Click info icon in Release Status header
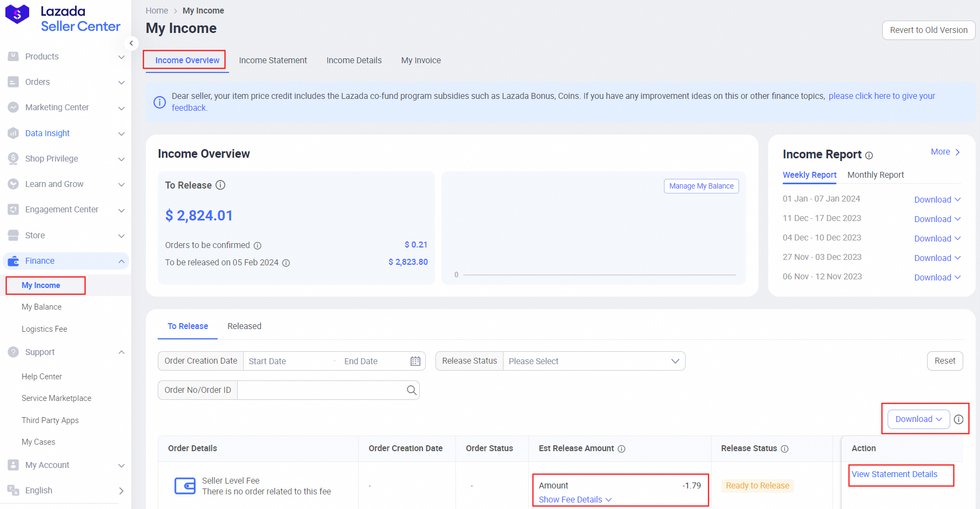Viewport: 980px width, 509px height. [x=785, y=449]
